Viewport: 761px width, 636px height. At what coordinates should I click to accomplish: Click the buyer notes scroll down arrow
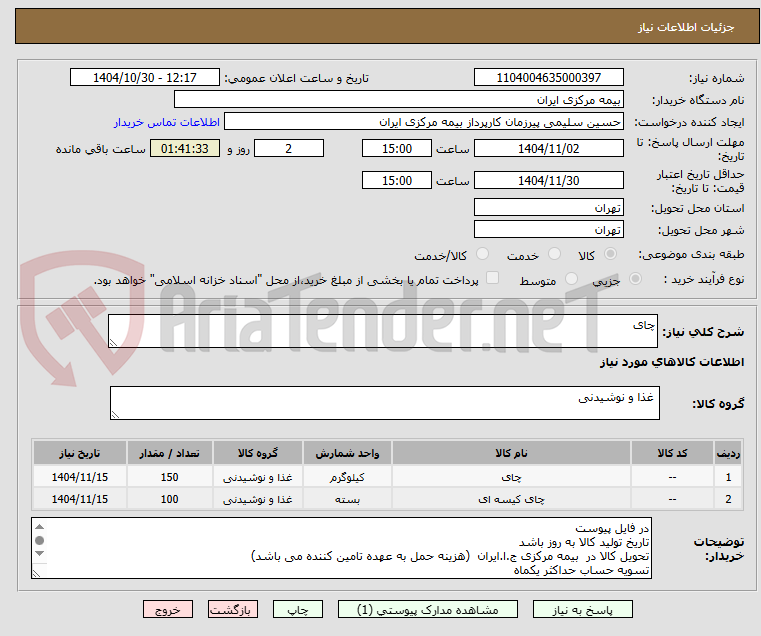pyautogui.click(x=40, y=553)
